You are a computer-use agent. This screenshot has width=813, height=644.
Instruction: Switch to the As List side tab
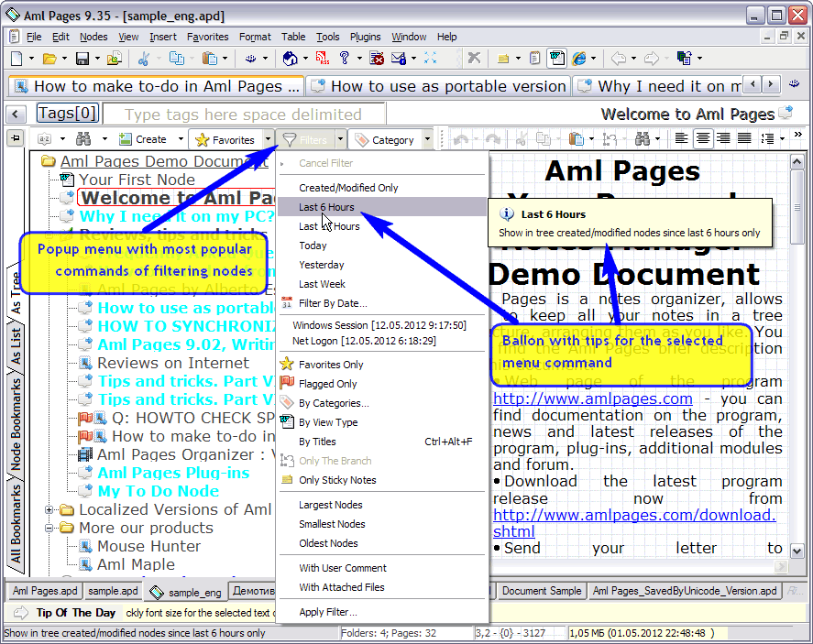[16, 345]
